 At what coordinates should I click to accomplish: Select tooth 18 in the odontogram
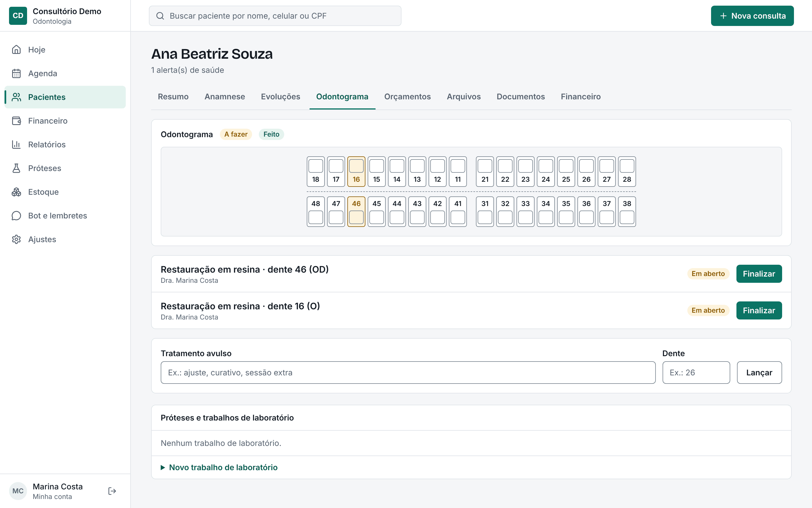coord(316,172)
